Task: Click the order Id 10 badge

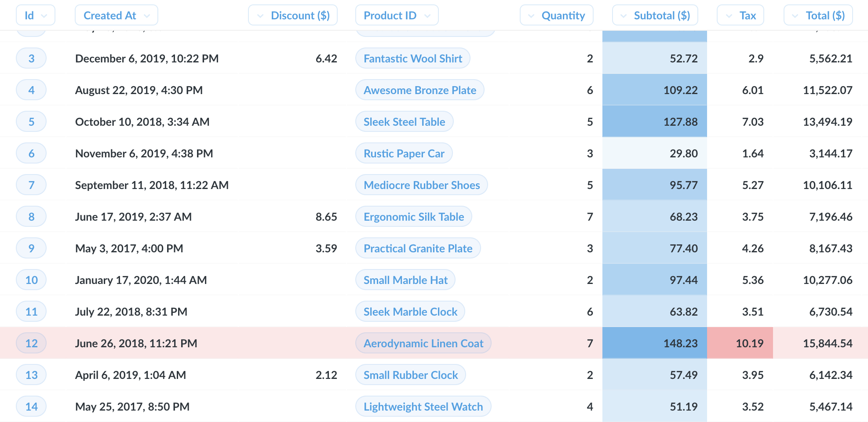Action: 31,280
